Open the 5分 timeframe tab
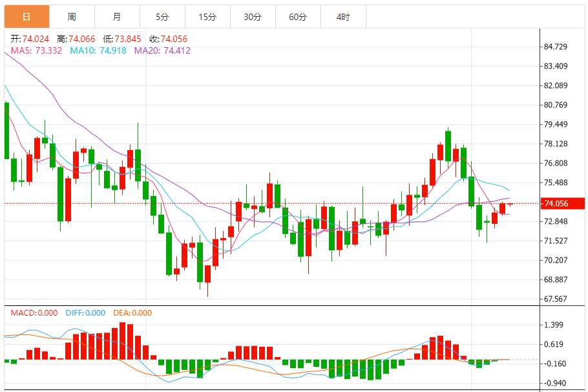The image size is (588, 392). [x=162, y=17]
